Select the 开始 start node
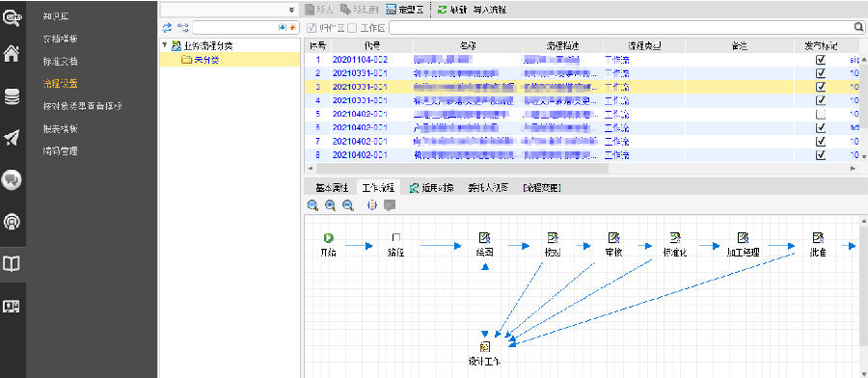The height and width of the screenshot is (378, 868). coord(328,244)
